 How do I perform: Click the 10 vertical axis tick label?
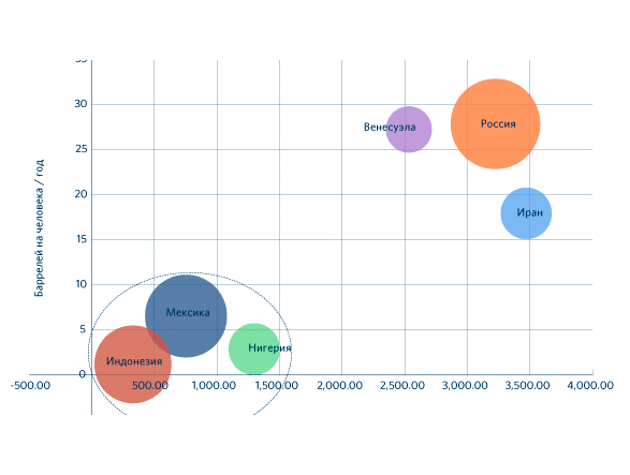[x=80, y=284]
